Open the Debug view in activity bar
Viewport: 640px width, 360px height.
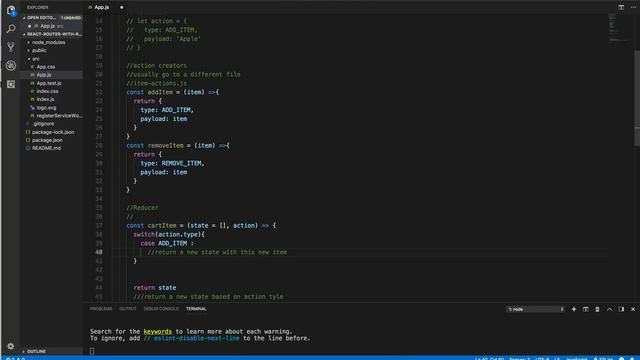[11, 65]
